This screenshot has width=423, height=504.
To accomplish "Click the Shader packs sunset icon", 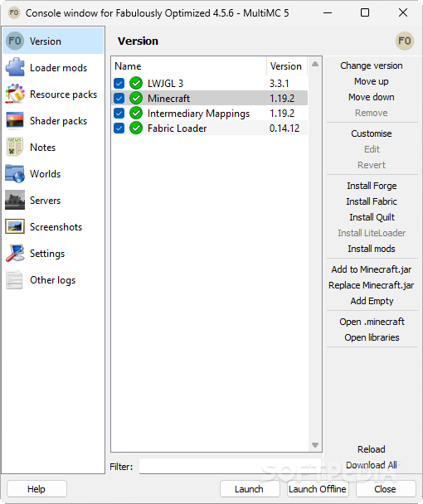I will (x=15, y=120).
